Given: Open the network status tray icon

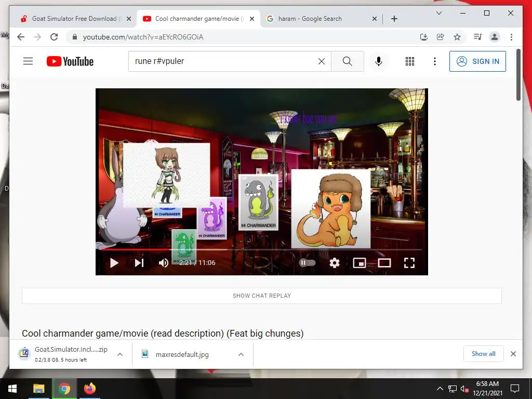Looking at the screenshot, I should (453, 389).
